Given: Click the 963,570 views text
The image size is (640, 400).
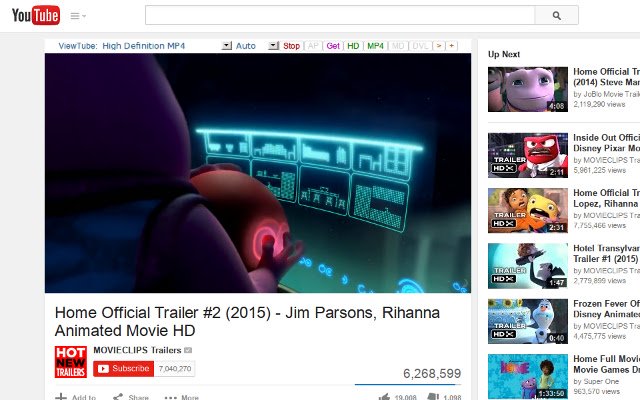Looking at the screenshot, I should click(x=596, y=391).
